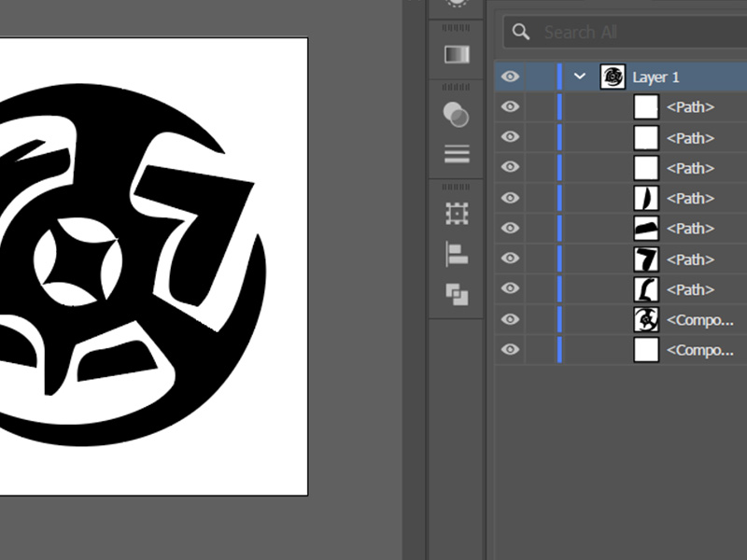The image size is (747, 560).
Task: Click the search magnifier icon
Action: point(520,32)
